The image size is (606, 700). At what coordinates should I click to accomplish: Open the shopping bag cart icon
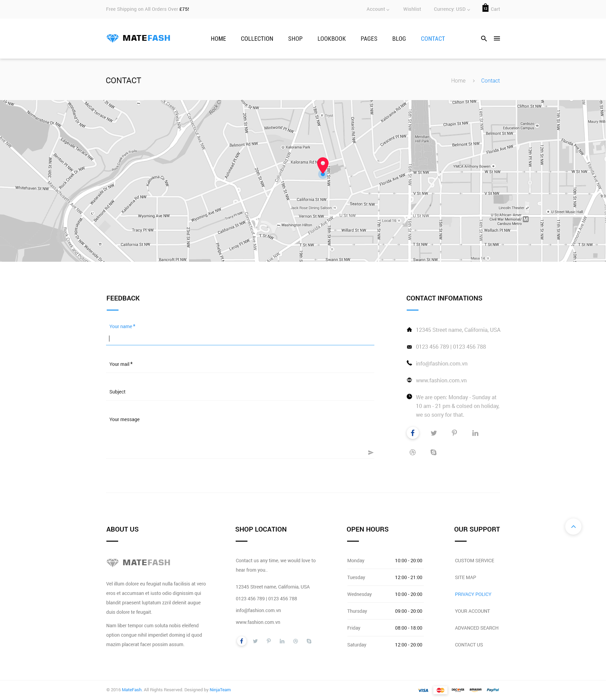(485, 8)
